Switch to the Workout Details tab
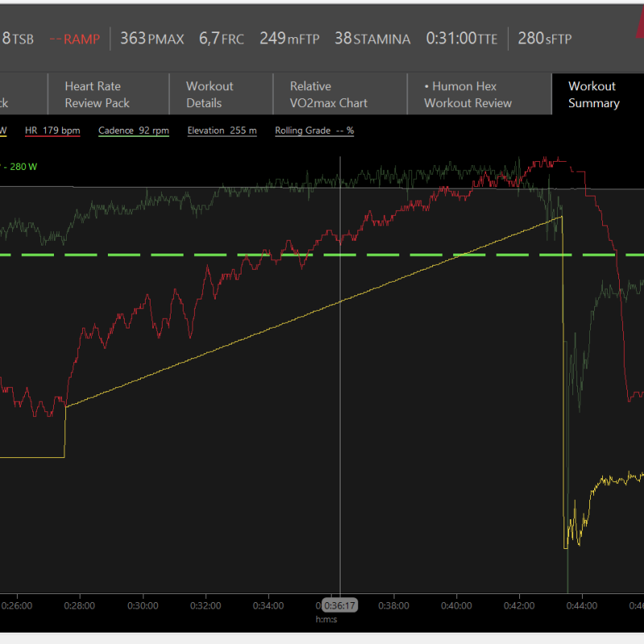 click(221, 94)
